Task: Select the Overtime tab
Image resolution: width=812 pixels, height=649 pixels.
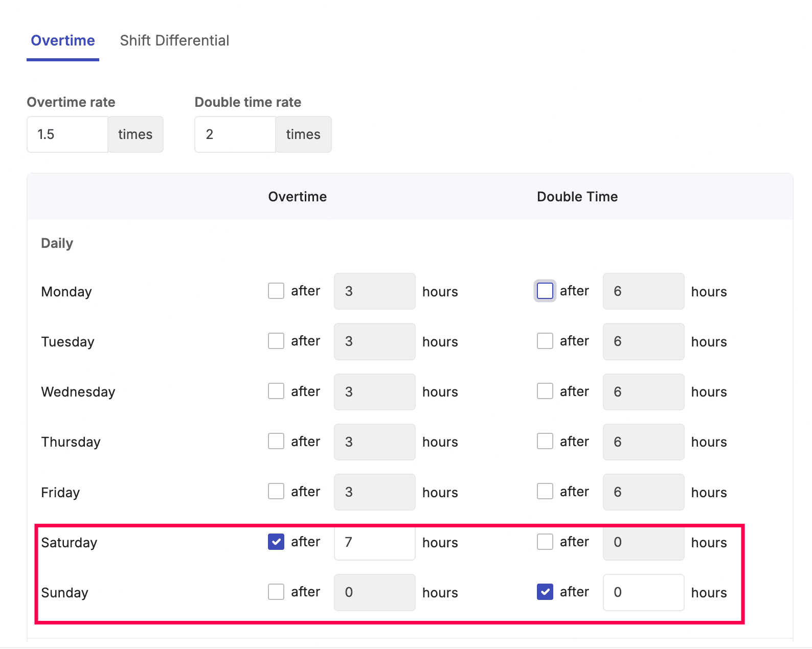Action: click(x=63, y=41)
